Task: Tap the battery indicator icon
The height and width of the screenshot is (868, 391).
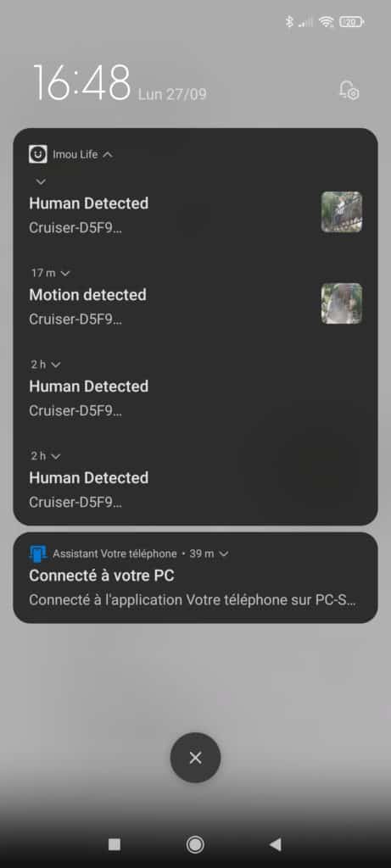Action: pos(351,22)
